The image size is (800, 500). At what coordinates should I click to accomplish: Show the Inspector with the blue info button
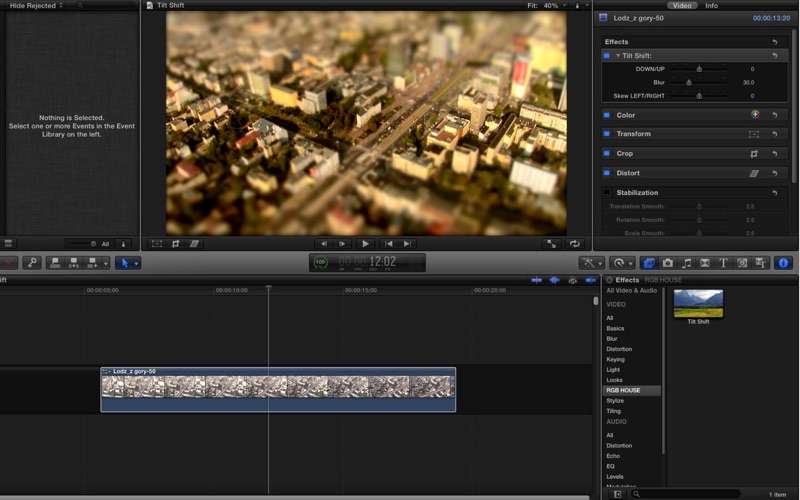(x=783, y=263)
